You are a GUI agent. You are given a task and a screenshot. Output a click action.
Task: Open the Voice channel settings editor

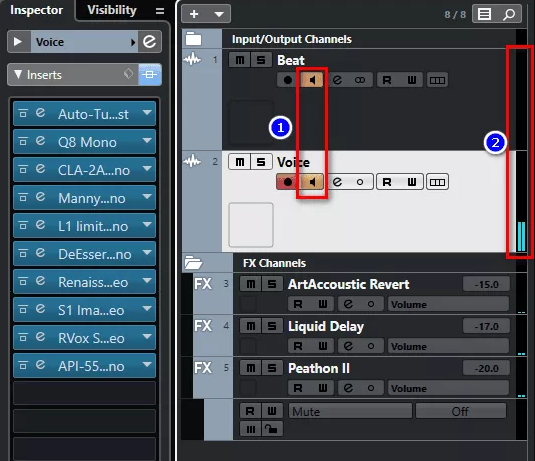tap(149, 42)
